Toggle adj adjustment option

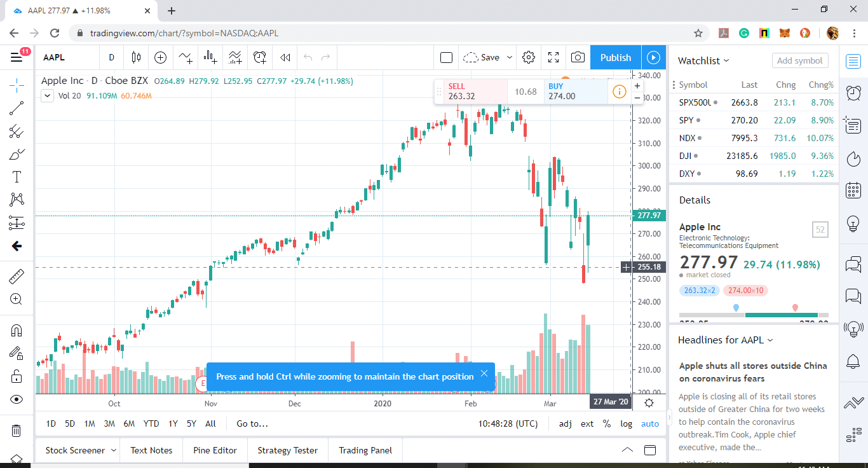(x=566, y=423)
